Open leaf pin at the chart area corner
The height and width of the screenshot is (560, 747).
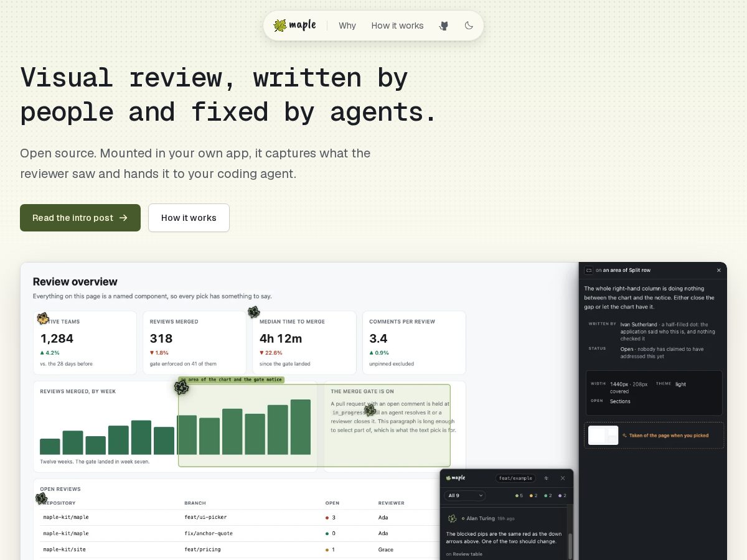181,388
